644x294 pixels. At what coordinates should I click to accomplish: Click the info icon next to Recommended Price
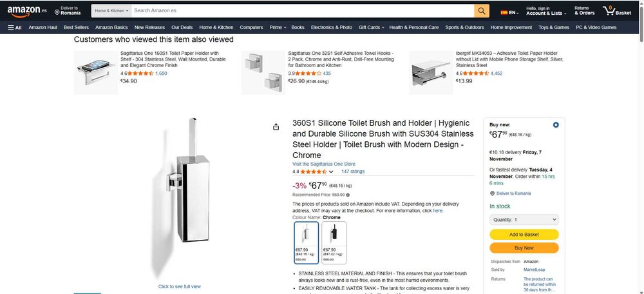point(348,194)
